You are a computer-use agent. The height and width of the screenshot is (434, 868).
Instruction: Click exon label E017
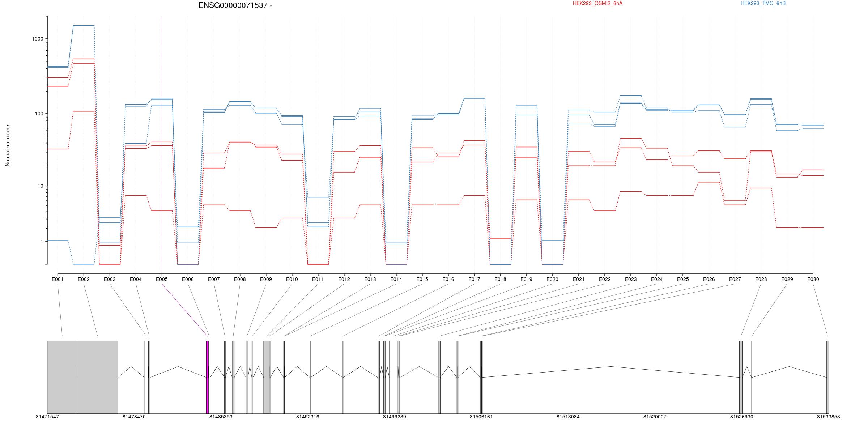[x=474, y=279]
